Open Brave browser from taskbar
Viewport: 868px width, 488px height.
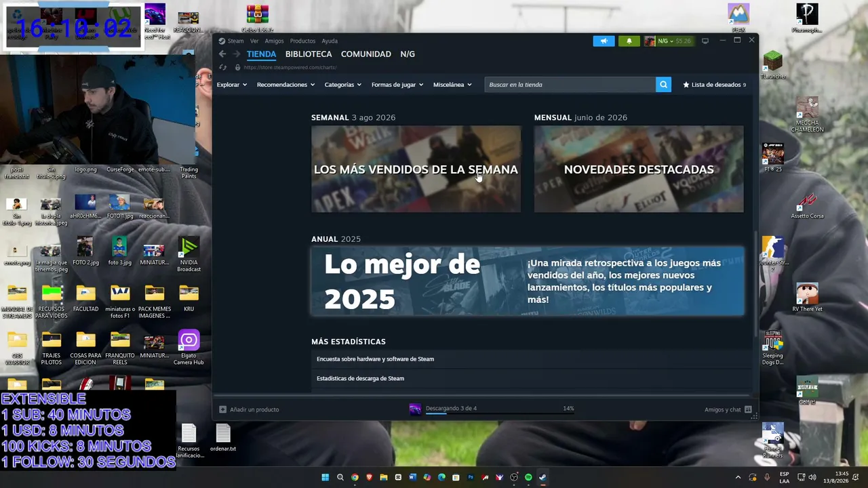(x=369, y=477)
